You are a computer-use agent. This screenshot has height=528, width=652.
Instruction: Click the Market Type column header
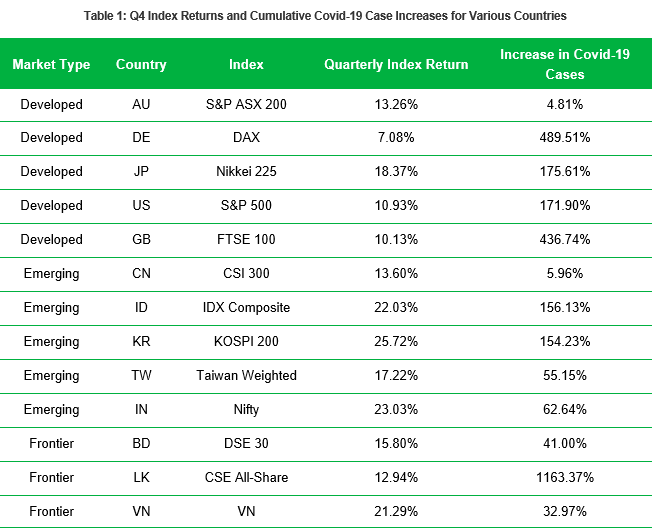point(51,65)
